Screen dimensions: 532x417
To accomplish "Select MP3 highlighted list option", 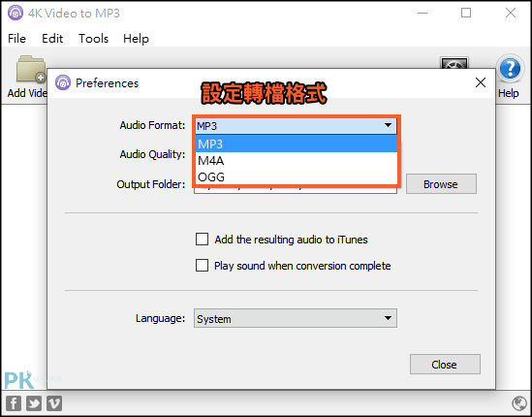I will pos(297,144).
